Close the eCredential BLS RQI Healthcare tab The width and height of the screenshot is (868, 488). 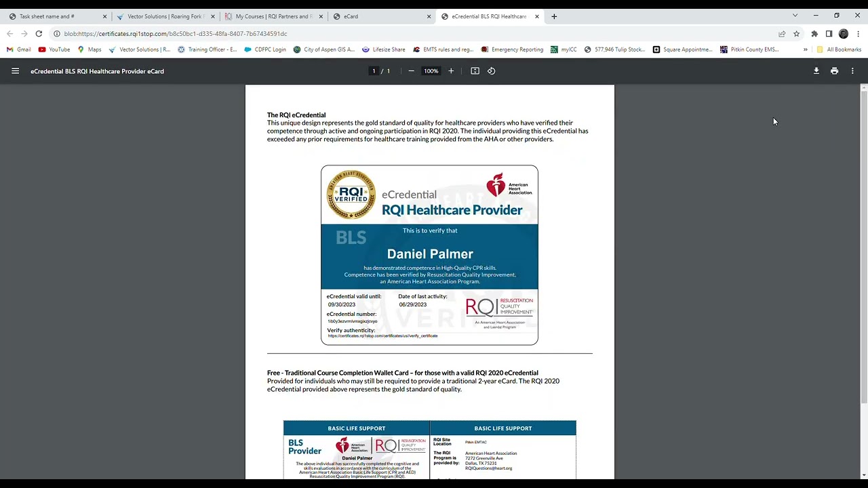536,16
